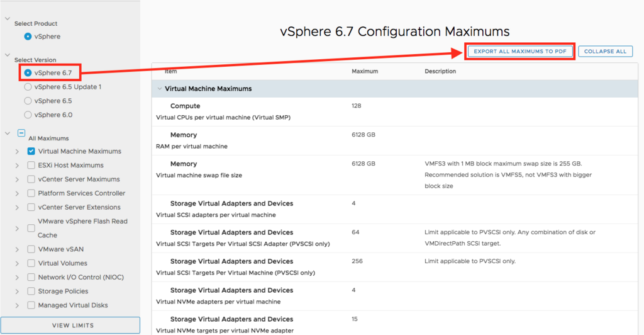
Task: Collapse the Virtual Machine Maximums table section
Action: click(160, 89)
